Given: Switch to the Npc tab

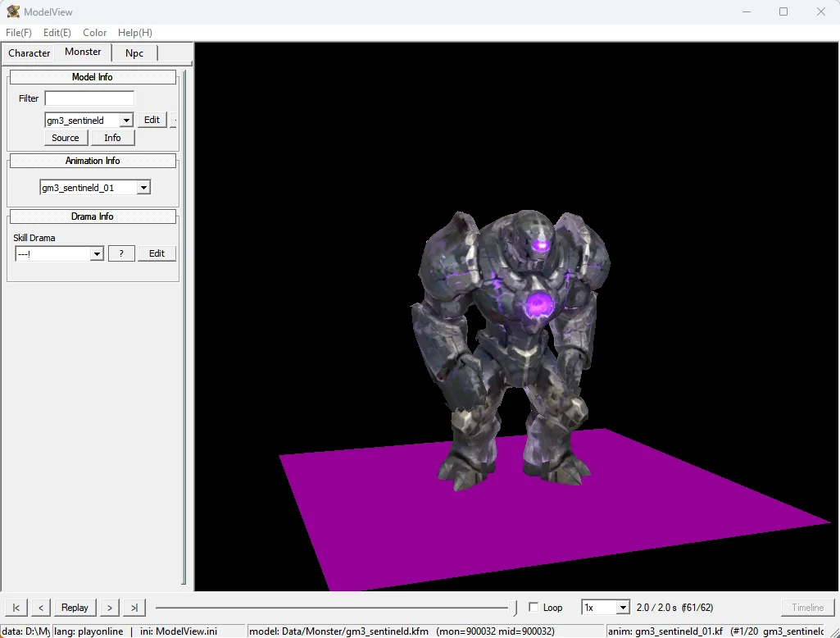Looking at the screenshot, I should (134, 53).
